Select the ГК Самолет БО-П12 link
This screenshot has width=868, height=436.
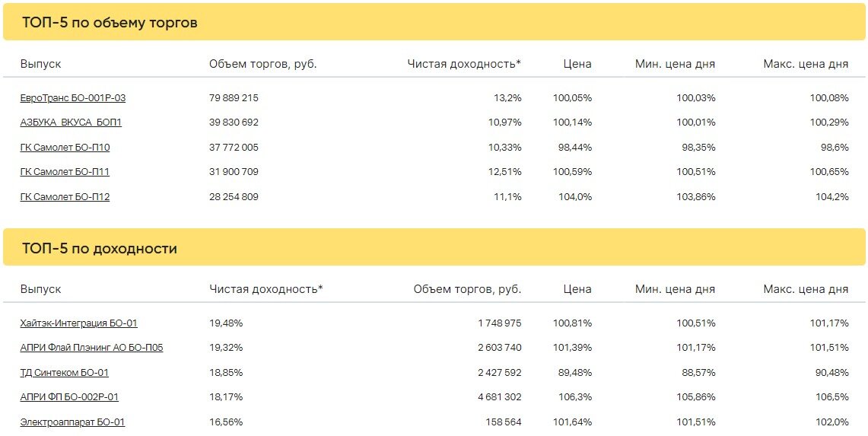point(65,197)
